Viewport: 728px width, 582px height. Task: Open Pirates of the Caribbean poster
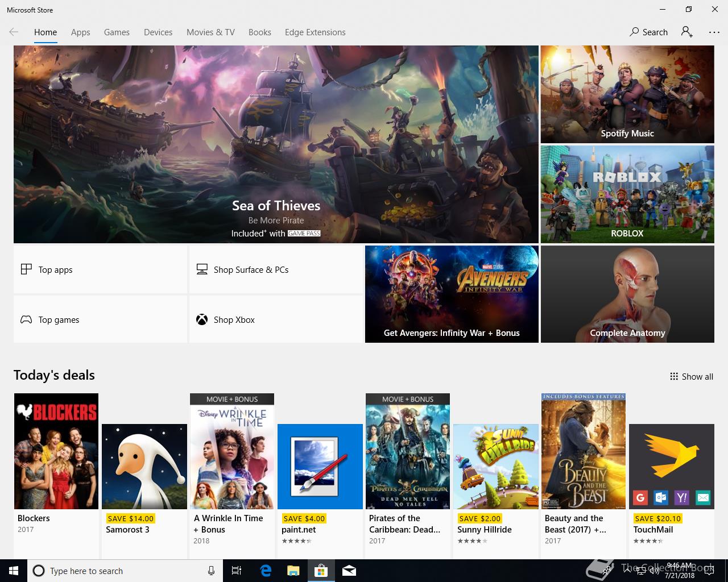pyautogui.click(x=408, y=451)
